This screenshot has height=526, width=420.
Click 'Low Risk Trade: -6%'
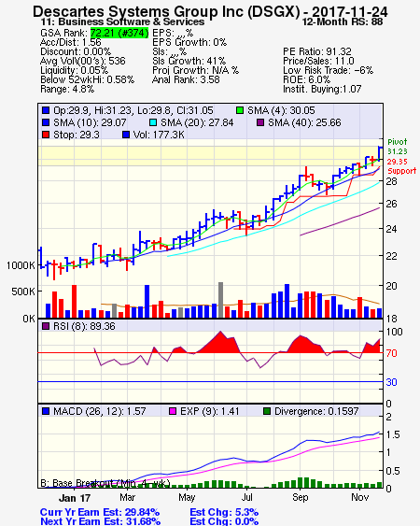[x=328, y=70]
